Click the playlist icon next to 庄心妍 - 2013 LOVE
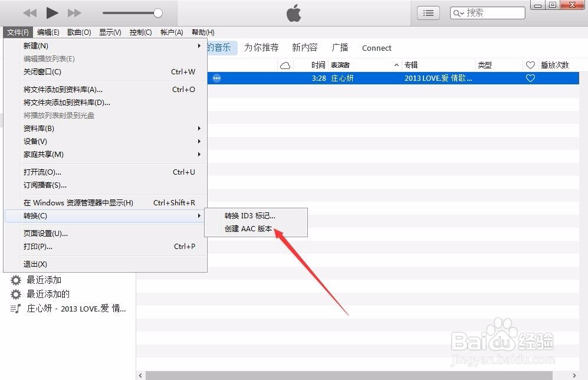 [x=15, y=308]
